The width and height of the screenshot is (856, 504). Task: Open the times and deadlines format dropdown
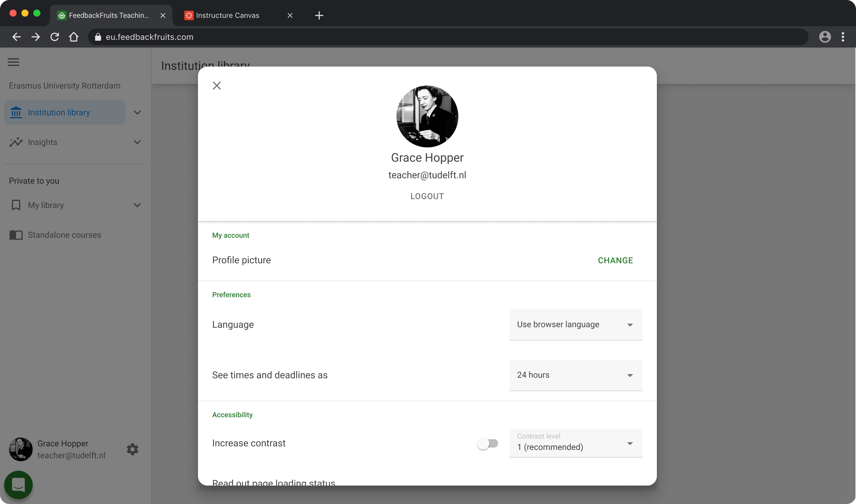point(576,375)
